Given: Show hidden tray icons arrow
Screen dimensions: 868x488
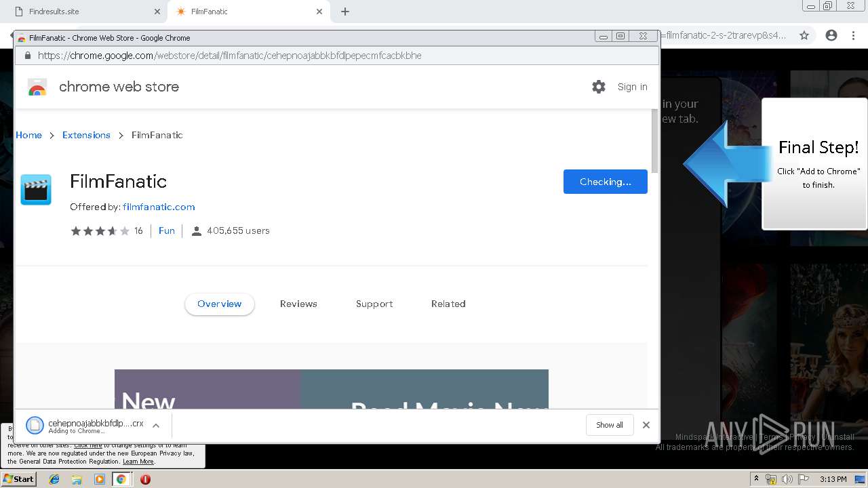Looking at the screenshot, I should 756,479.
